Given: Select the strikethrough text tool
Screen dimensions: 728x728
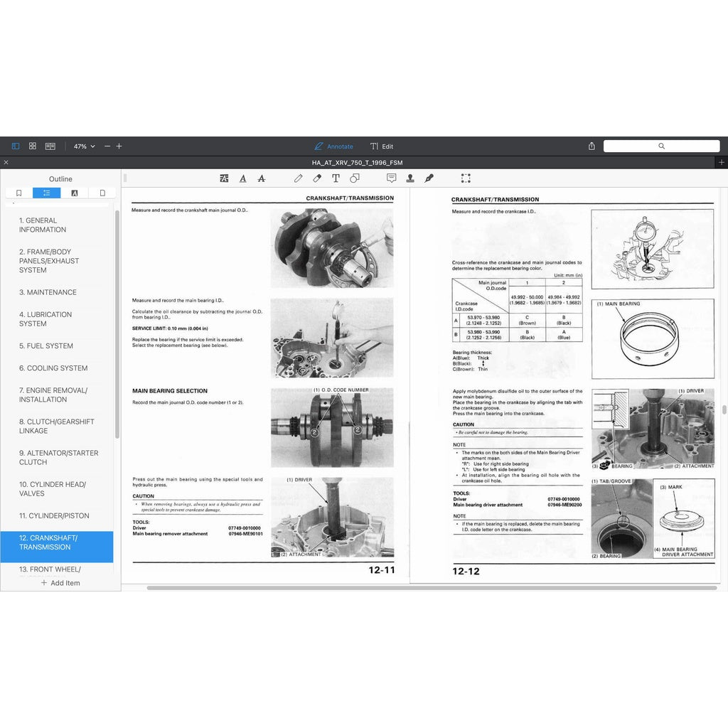Looking at the screenshot, I should click(262, 178).
